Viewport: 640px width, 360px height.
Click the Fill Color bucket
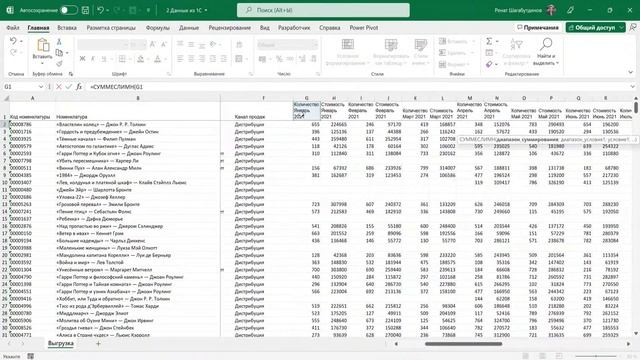(x=141, y=59)
